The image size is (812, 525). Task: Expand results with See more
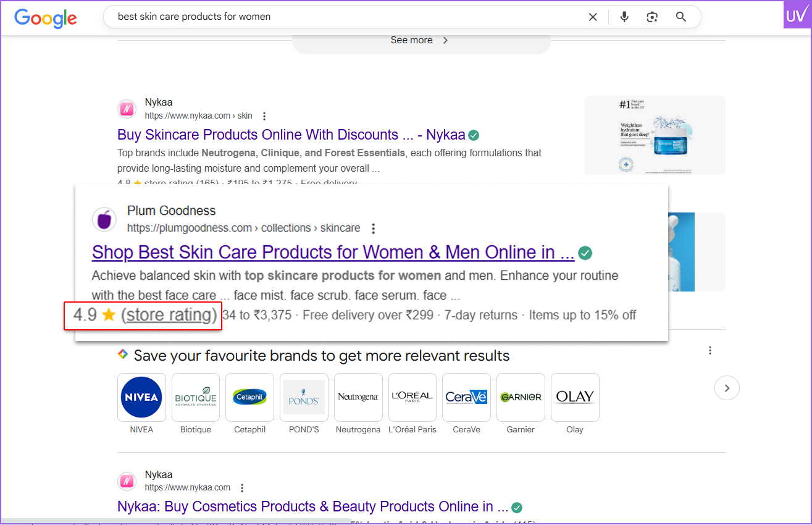coord(421,41)
